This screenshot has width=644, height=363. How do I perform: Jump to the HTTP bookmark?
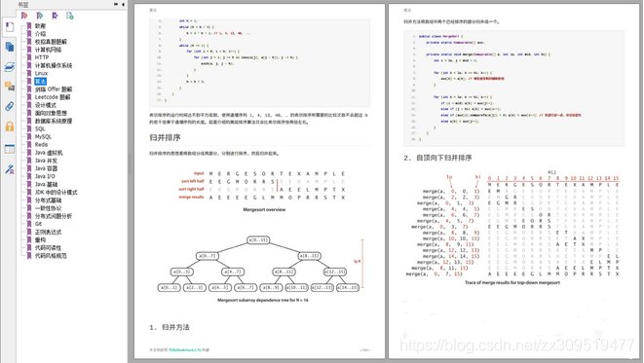pyautogui.click(x=42, y=57)
